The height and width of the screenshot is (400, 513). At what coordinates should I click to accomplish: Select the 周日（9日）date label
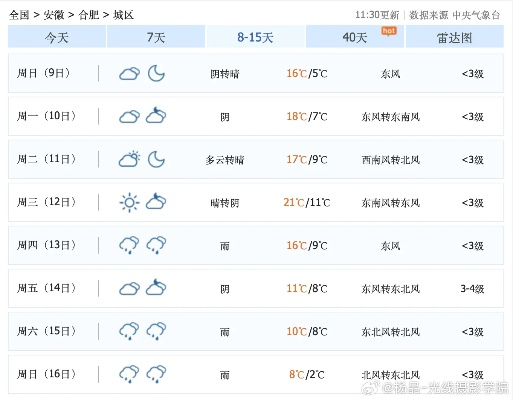coord(44,73)
